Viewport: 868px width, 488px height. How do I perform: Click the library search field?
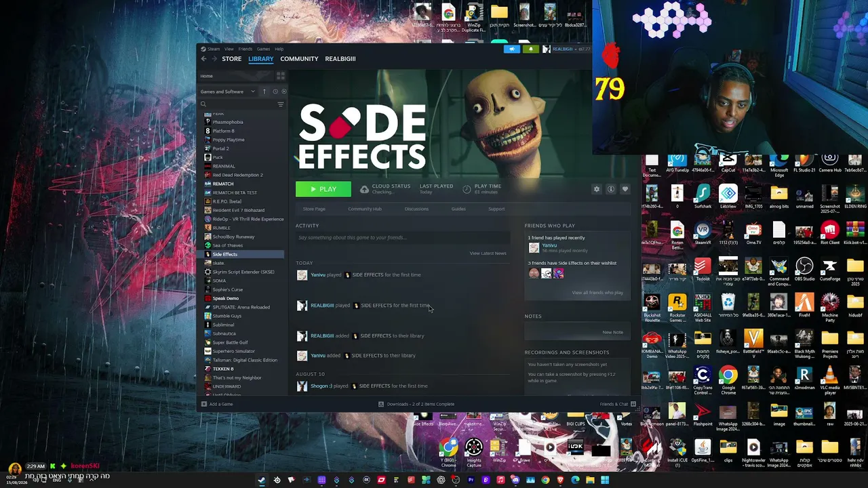click(x=237, y=104)
